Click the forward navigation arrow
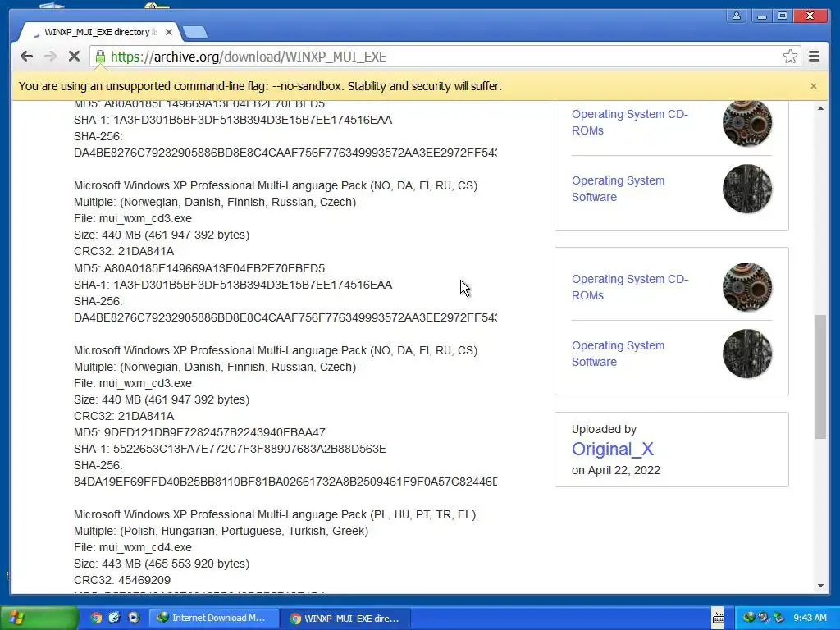Screen dimensions: 840x630 coord(50,57)
